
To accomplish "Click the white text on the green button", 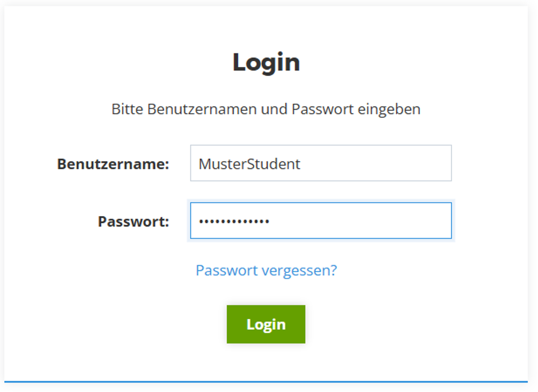I will pyautogui.click(x=266, y=324).
